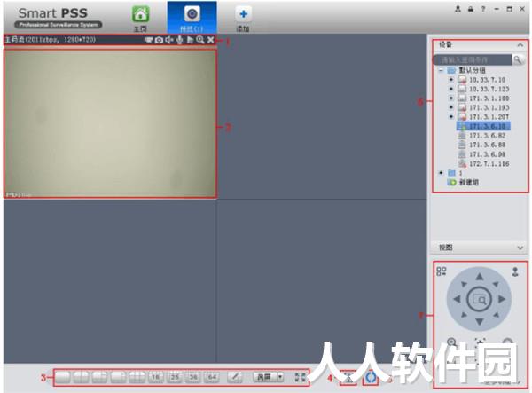
Task: Open the video scale dropdown in bottom bar
Action: pos(269,377)
